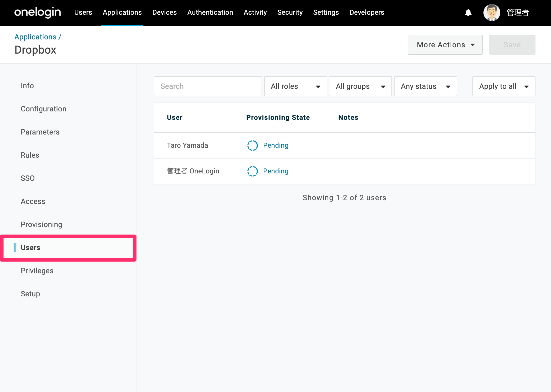This screenshot has width=551, height=392.
Task: Open the Apply to all dropdown
Action: pos(504,86)
